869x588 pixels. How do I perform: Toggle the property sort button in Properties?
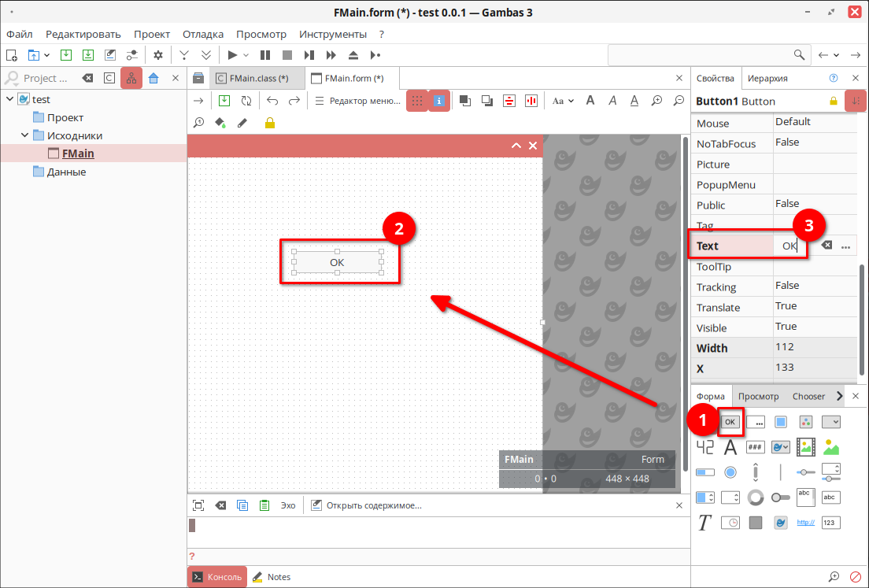coord(855,101)
